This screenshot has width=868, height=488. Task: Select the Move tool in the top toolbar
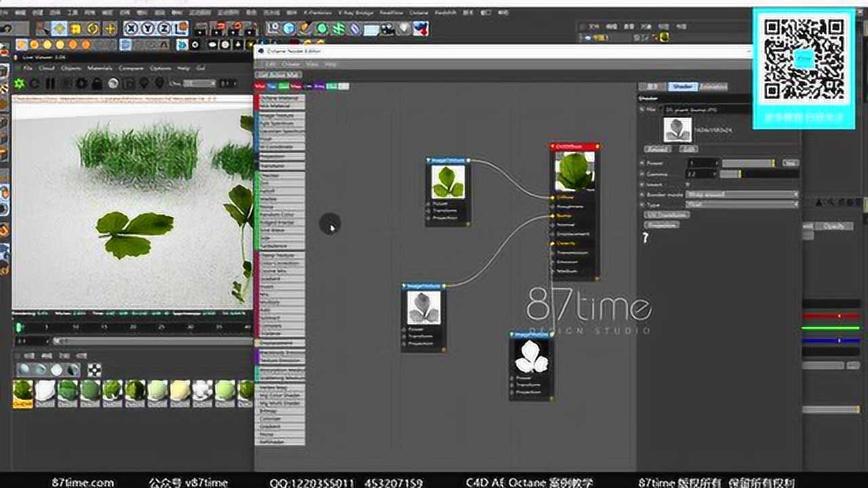(x=60, y=28)
